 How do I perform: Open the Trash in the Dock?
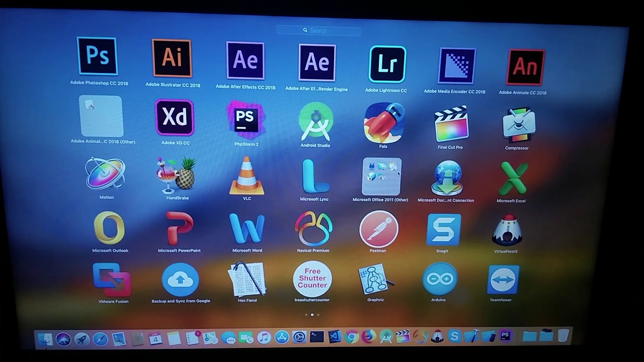coord(563,335)
